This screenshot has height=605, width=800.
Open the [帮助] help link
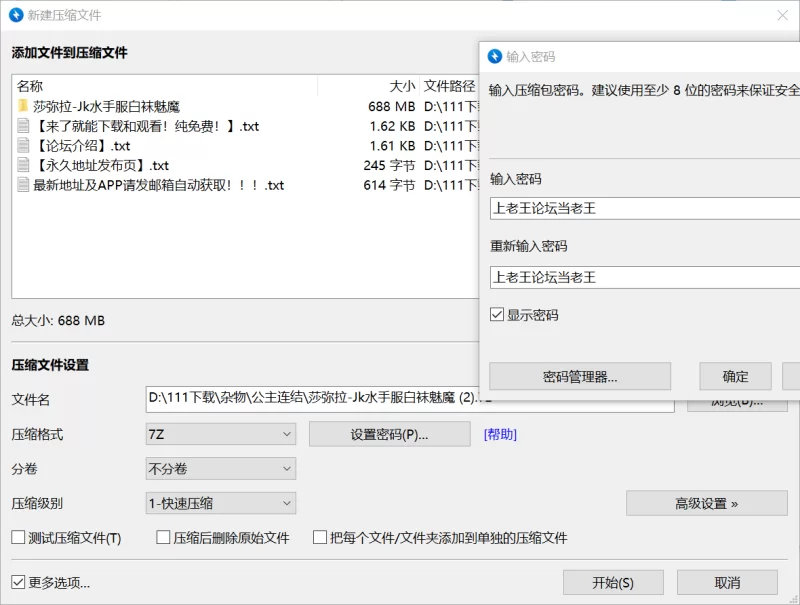tap(500, 434)
